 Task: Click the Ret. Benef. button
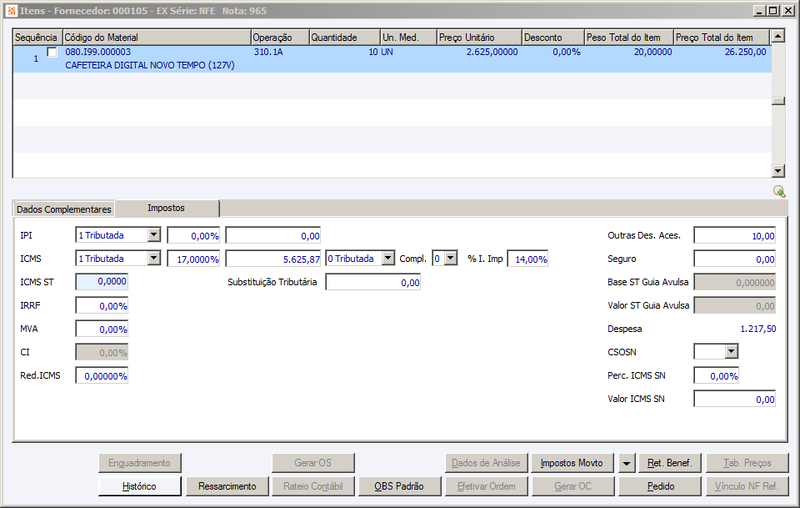(x=669, y=463)
